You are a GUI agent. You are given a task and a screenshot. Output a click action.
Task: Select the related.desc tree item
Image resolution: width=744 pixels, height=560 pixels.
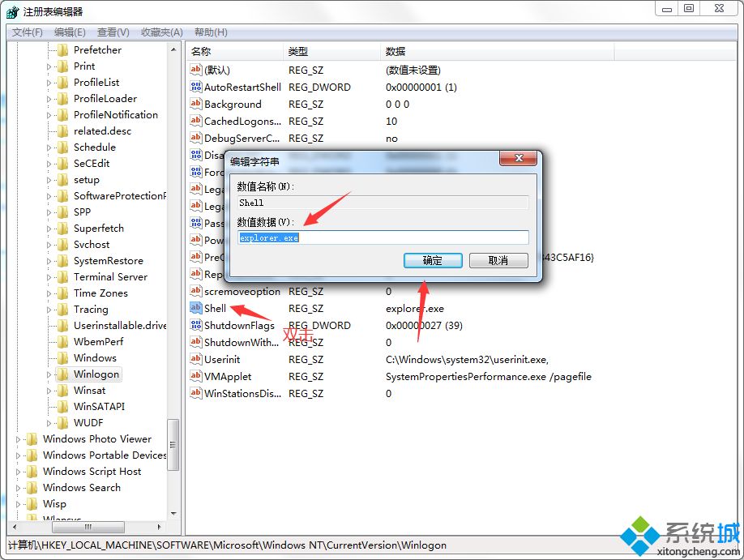click(102, 131)
